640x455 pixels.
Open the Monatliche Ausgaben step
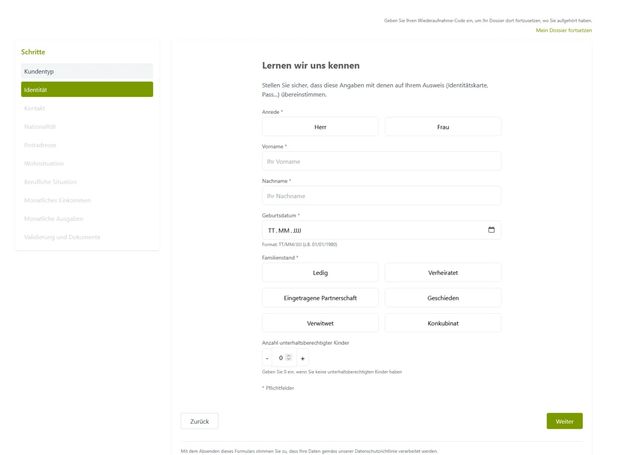point(87,218)
